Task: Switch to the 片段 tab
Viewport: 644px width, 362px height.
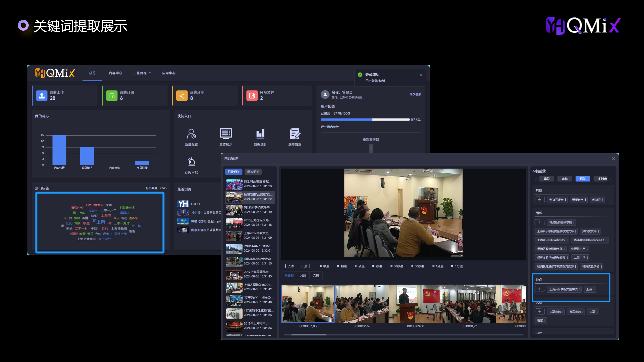Action: coord(303,276)
